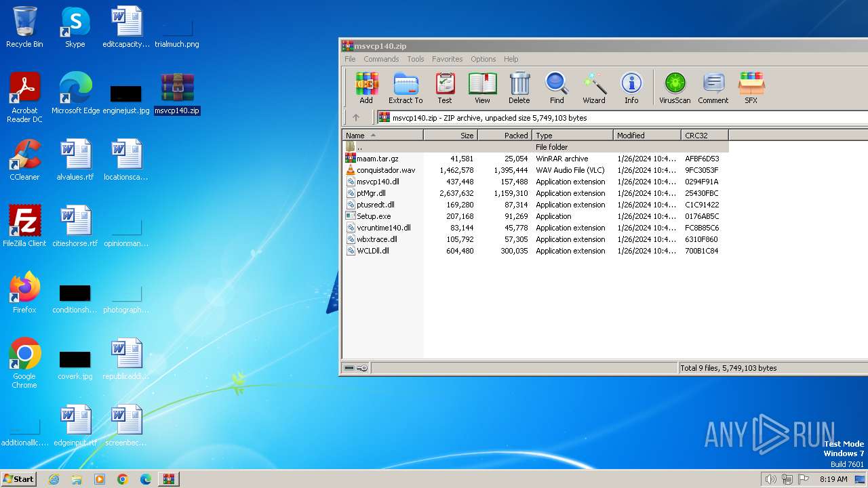Select Microsoft Edge desktop icon
This screenshot has width=868, height=488.
coord(75,94)
